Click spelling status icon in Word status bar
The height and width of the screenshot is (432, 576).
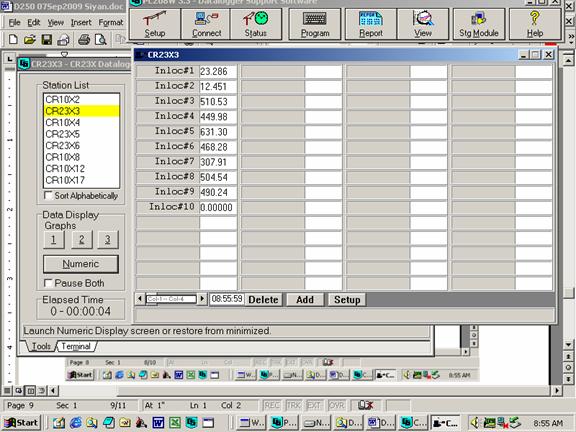366,405
